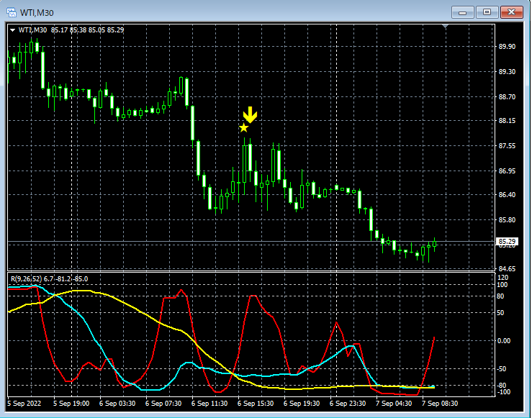Click the R(9,26,52) indicator label
The height and width of the screenshot is (418, 532).
[26, 278]
